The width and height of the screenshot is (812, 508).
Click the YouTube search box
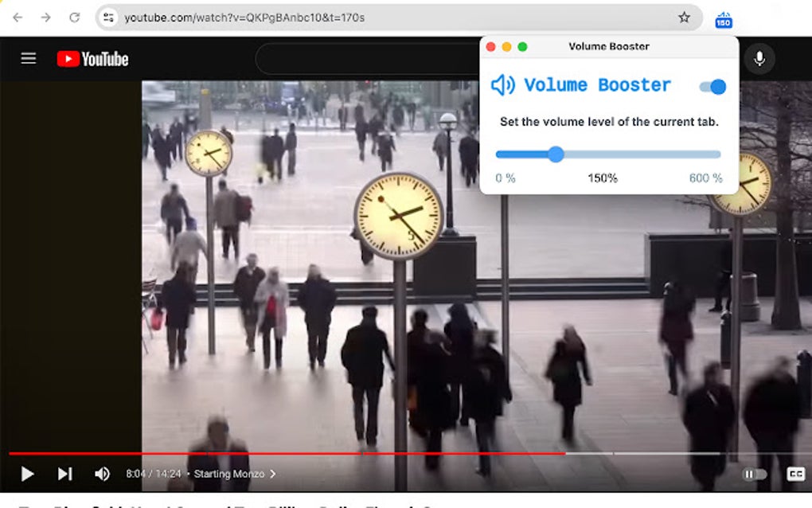point(368,58)
